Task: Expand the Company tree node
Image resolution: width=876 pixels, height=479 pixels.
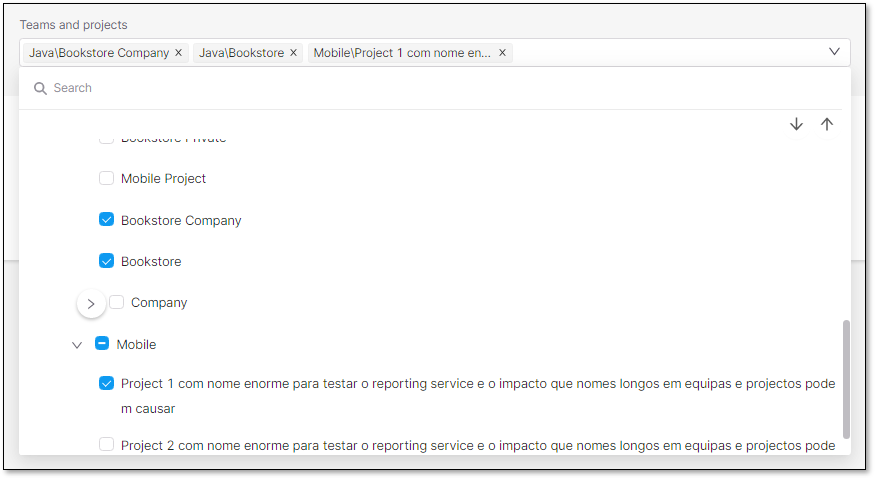Action: 91,304
